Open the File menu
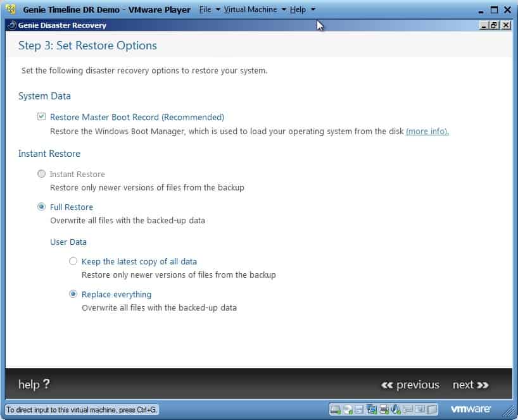 point(205,9)
